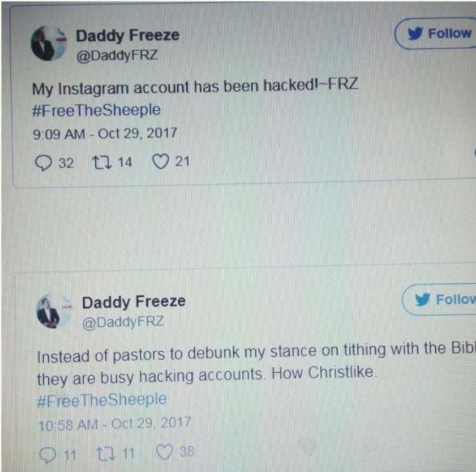Open the @DaddyFRZ handle in the first tweet
The height and width of the screenshot is (472, 476).
(117, 56)
